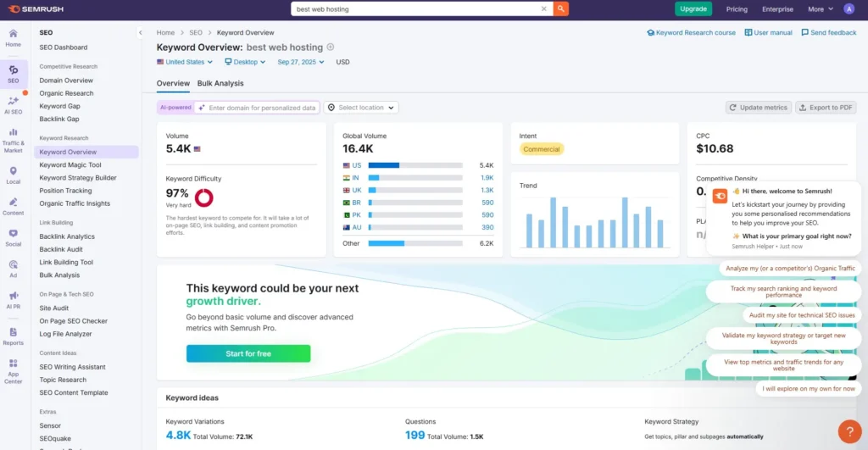Open Keyword Magic Tool in sidebar
The height and width of the screenshot is (450, 868).
[x=70, y=165]
